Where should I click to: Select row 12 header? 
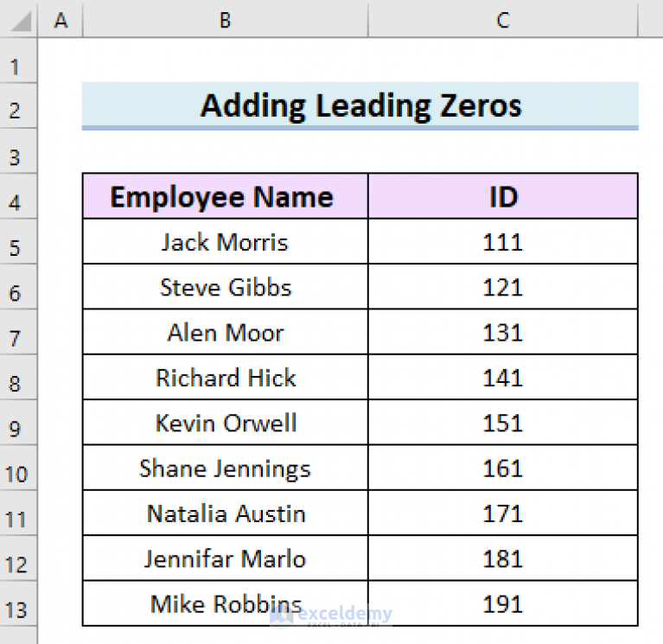pos(18,558)
